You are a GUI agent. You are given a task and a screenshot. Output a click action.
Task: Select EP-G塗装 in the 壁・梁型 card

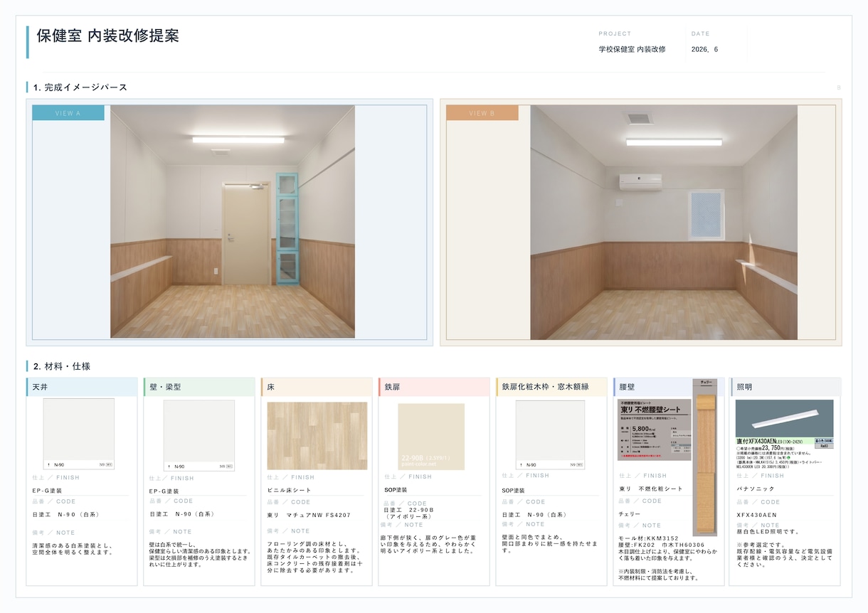coord(164,491)
